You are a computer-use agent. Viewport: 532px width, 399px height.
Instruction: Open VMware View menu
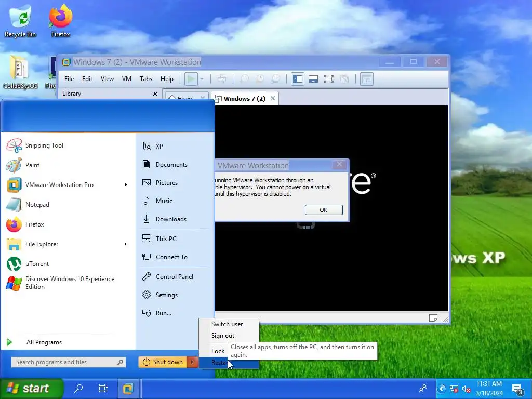point(107,79)
